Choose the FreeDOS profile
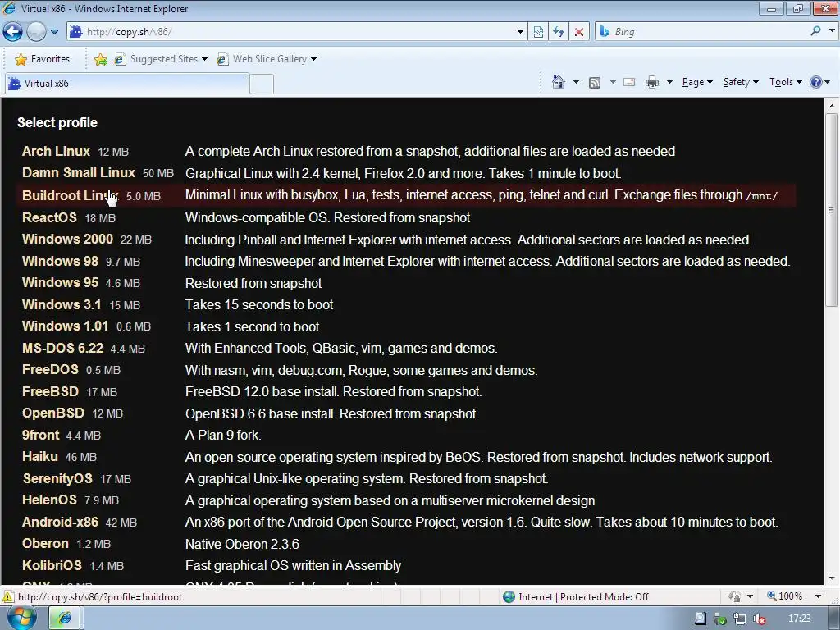Screen dimensions: 840x630 coord(50,370)
